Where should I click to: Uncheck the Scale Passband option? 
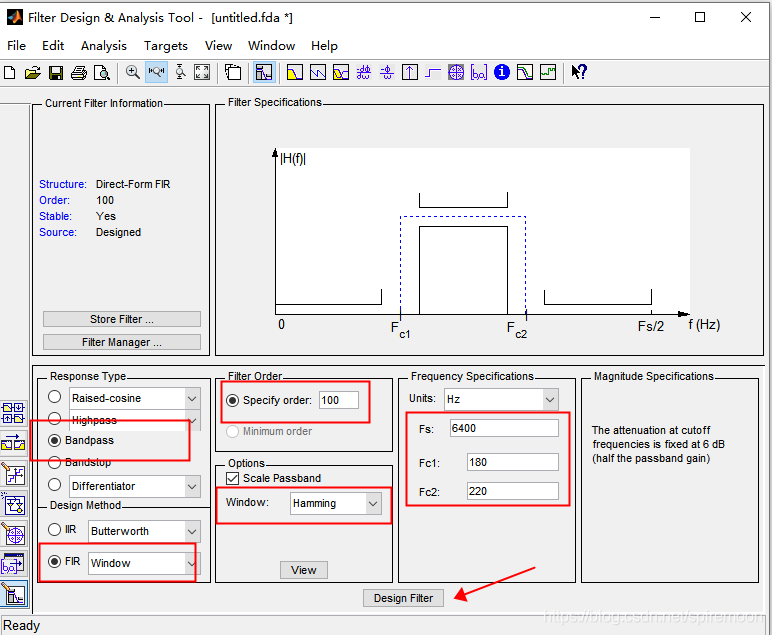tap(234, 479)
